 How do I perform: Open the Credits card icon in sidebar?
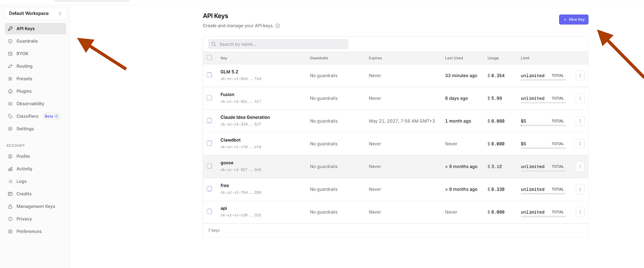coord(11,194)
